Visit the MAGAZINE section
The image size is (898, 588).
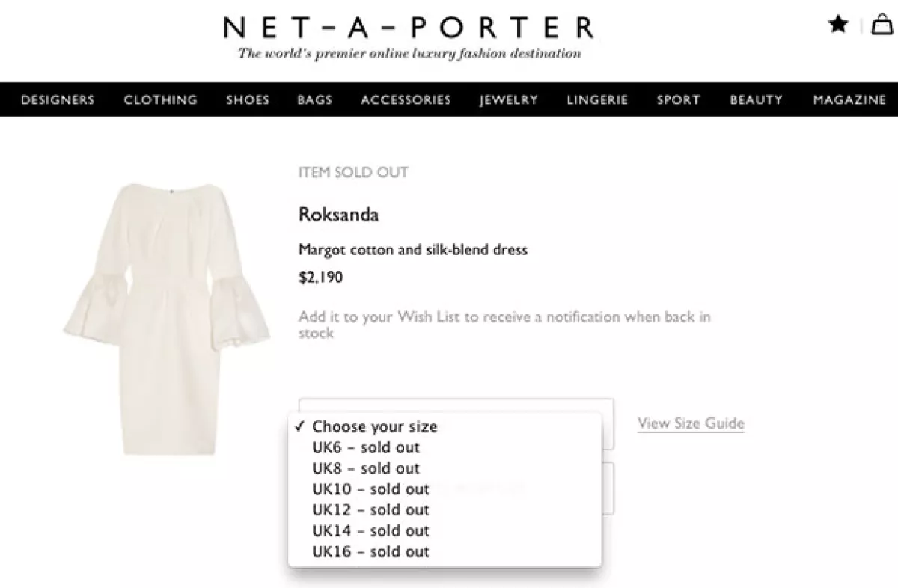(x=850, y=99)
